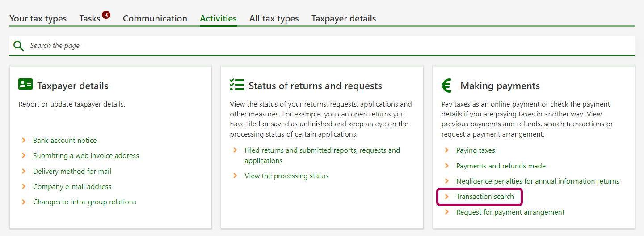The image size is (644, 236).
Task: Open the Your tax types tab
Action: 38,18
